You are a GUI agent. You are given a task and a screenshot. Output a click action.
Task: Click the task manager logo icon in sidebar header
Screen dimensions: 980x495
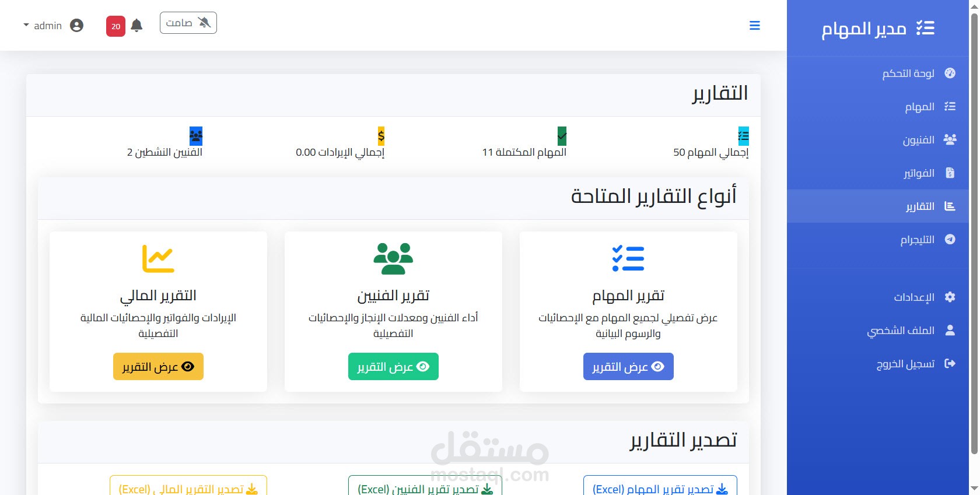tap(925, 28)
